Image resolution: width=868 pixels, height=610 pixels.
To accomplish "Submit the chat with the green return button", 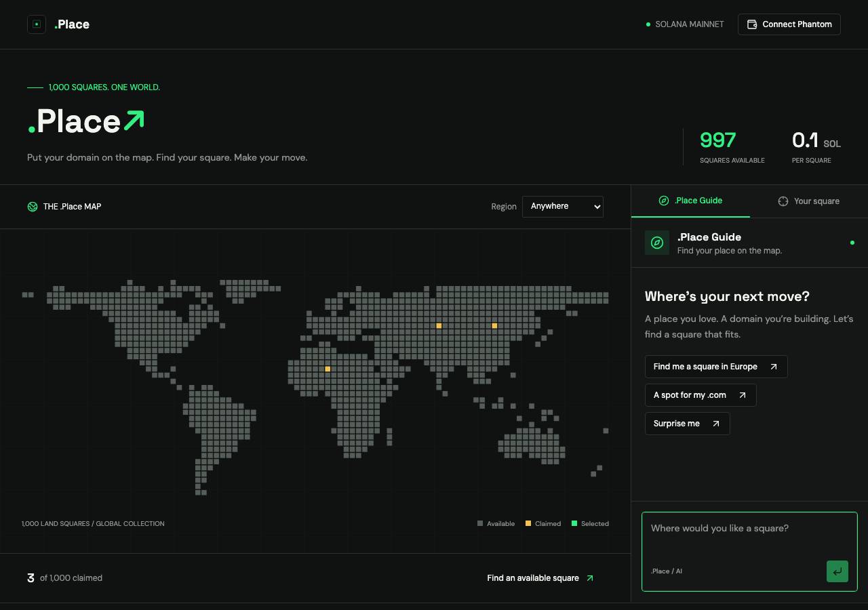I will [x=837, y=571].
